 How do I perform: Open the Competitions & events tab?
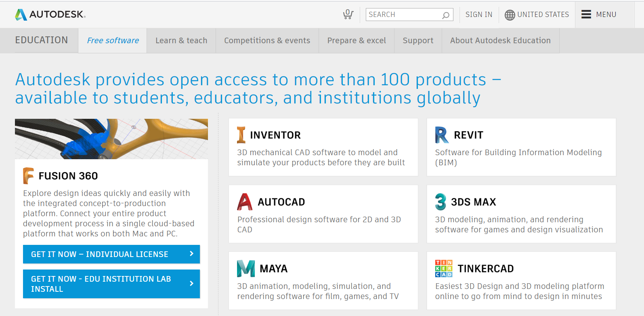[x=267, y=40]
